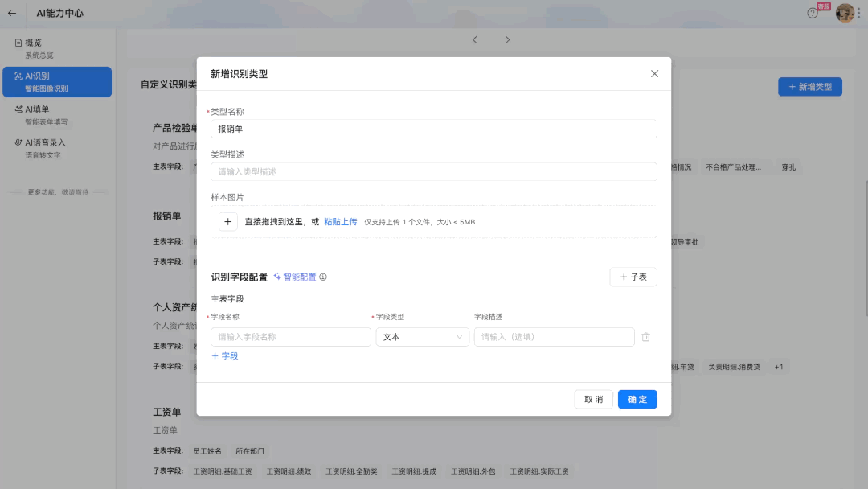The width and height of the screenshot is (868, 489).
Task: Click the plus icon to upload sample image
Action: pyautogui.click(x=228, y=222)
